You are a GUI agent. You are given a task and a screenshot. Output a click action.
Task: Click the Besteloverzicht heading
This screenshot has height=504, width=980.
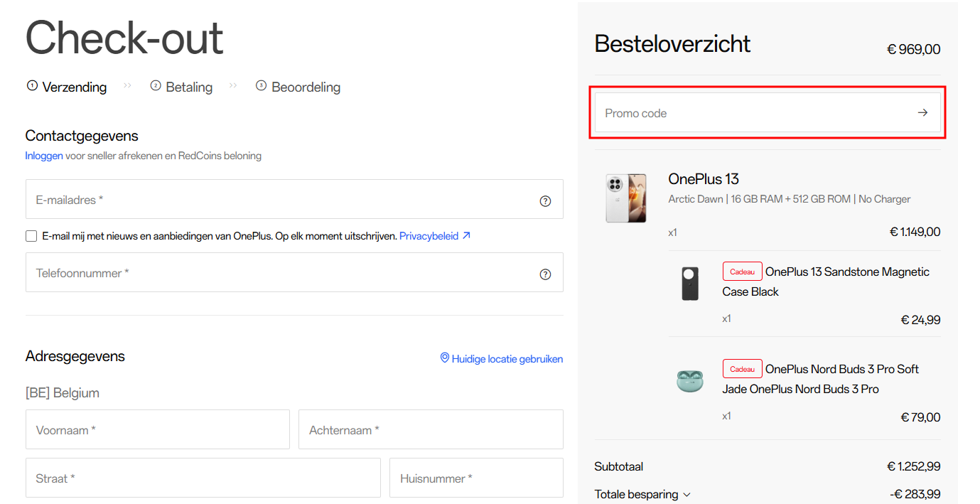click(x=672, y=43)
